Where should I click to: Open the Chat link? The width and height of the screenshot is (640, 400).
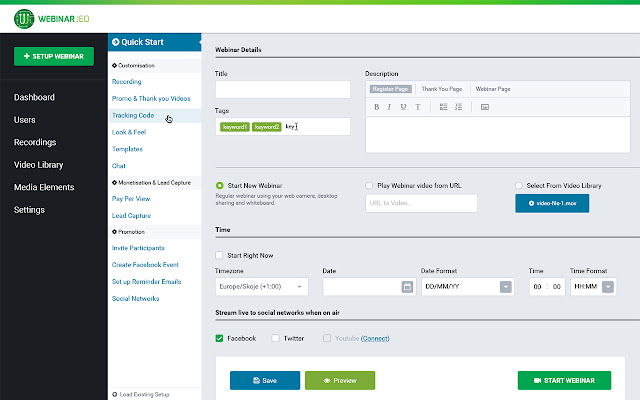pyautogui.click(x=119, y=166)
